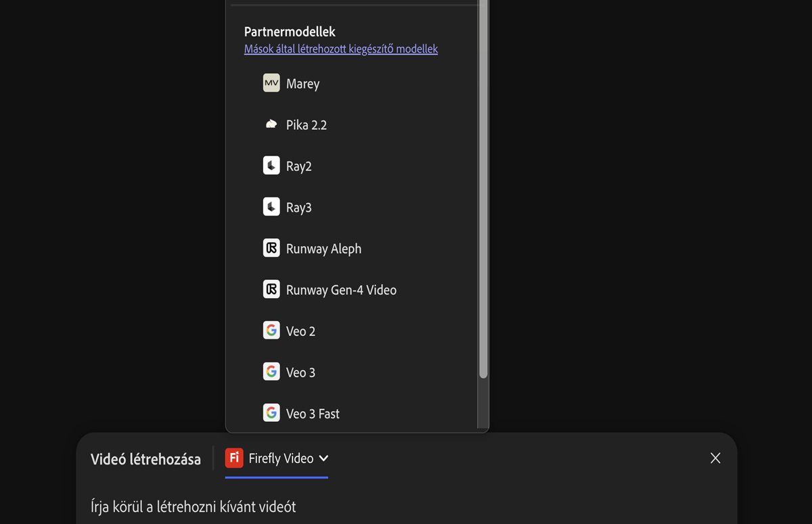Click the Ray2 Luma logo icon

click(271, 166)
